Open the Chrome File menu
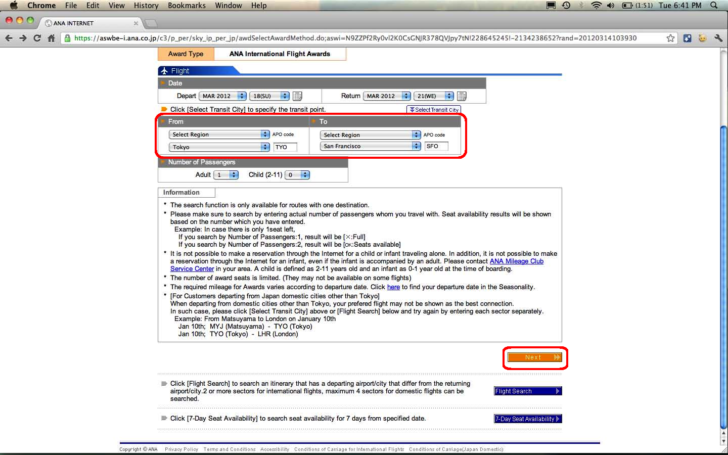Image resolution: width=728 pixels, height=455 pixels. (71, 5)
